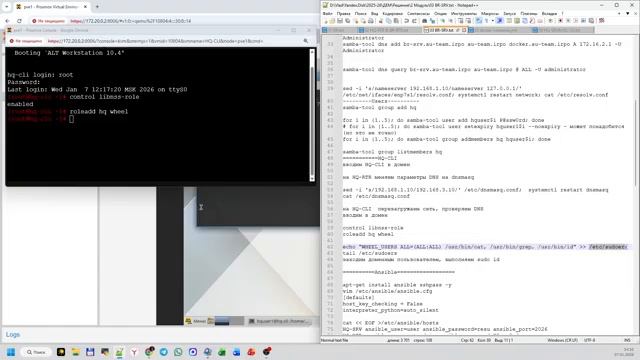Open the Файл menu in Notepad++

click(x=327, y=13)
